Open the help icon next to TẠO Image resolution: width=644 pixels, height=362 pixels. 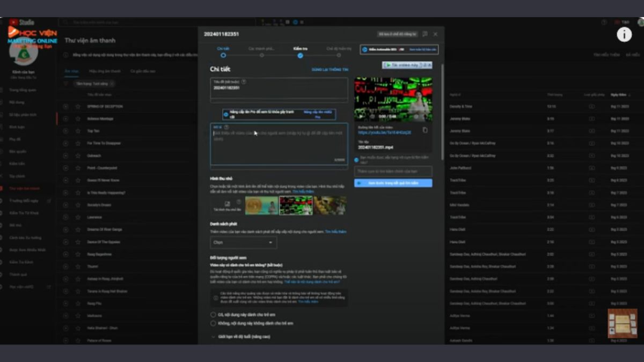tap(604, 23)
